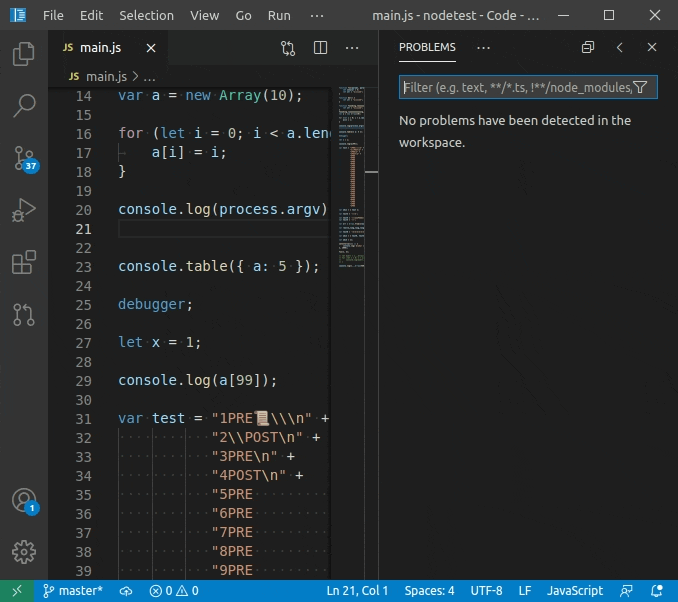The image size is (678, 602).
Task: Open the File menu
Action: [53, 16]
